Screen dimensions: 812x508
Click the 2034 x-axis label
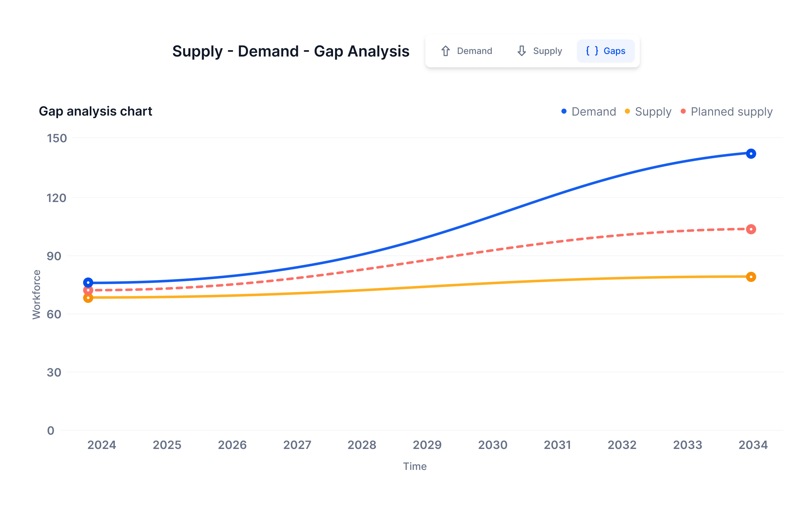753,445
